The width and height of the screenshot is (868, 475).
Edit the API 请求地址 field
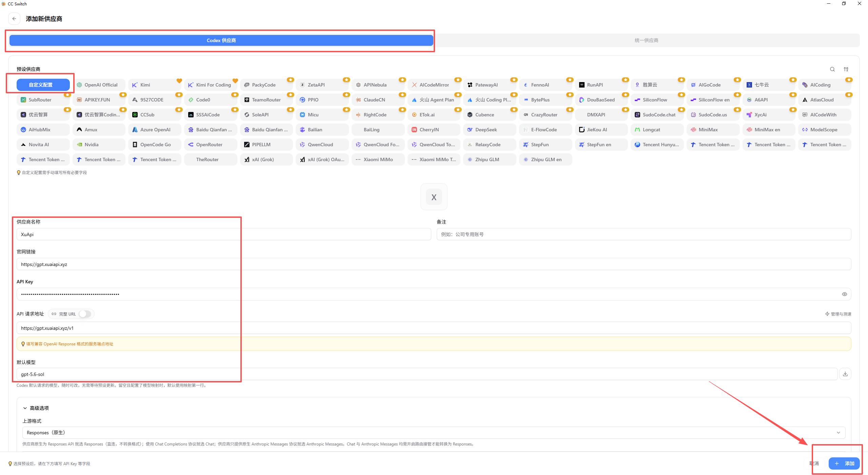pos(434,328)
